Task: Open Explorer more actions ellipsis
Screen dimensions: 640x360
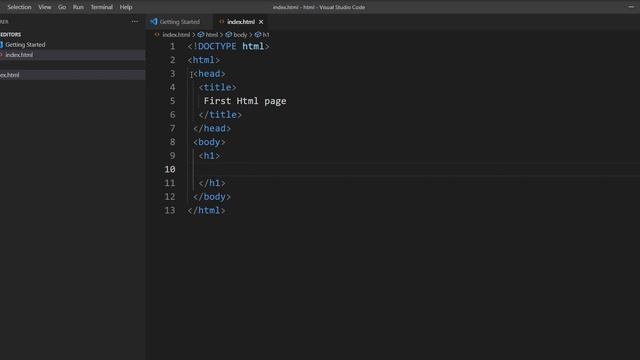Action: pos(135,21)
